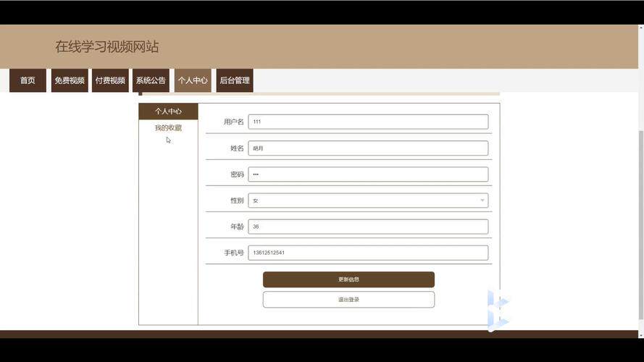Screen dimensions: 644x362
Task: Click the 在线学习视频网站 site title
Action: coord(106,47)
